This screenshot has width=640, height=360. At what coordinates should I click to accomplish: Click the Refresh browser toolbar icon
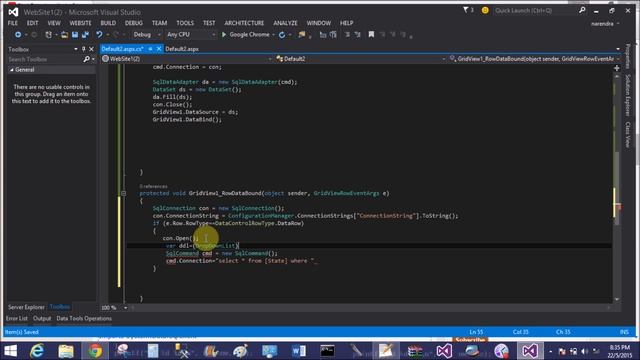tap(282, 35)
